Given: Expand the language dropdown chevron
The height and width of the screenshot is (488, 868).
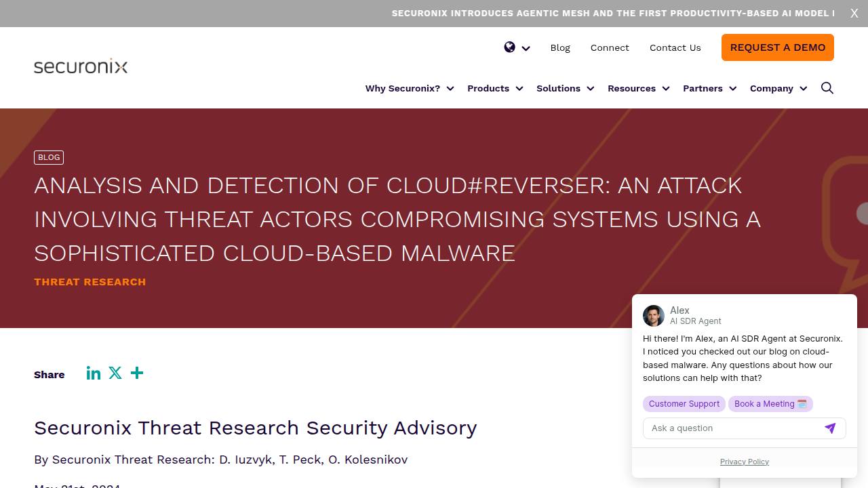Looking at the screenshot, I should click(x=526, y=48).
